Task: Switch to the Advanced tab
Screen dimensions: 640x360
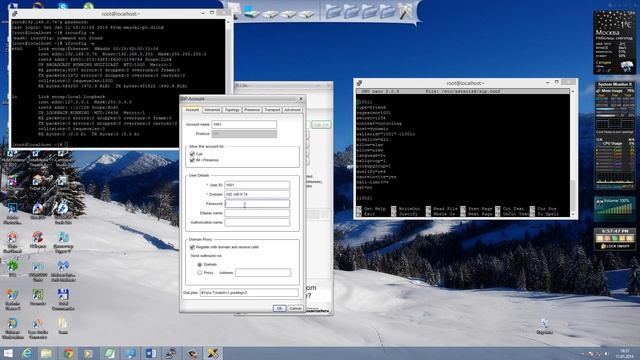Action: tap(292, 110)
